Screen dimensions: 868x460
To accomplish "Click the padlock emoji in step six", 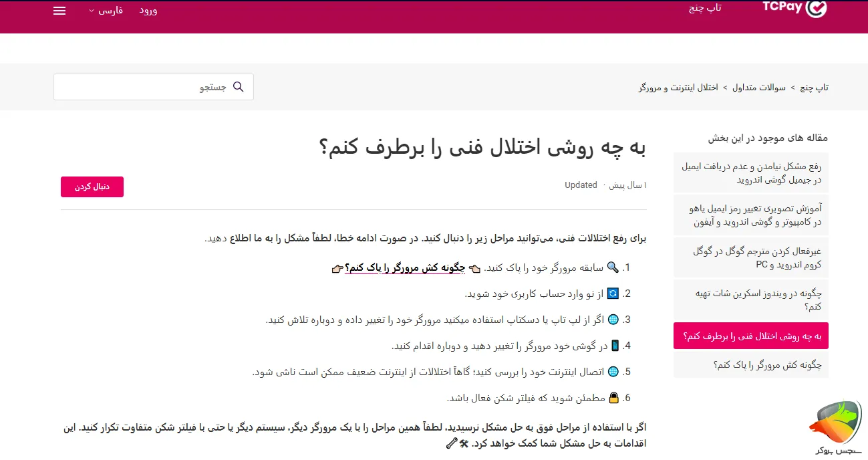I will 614,397.
